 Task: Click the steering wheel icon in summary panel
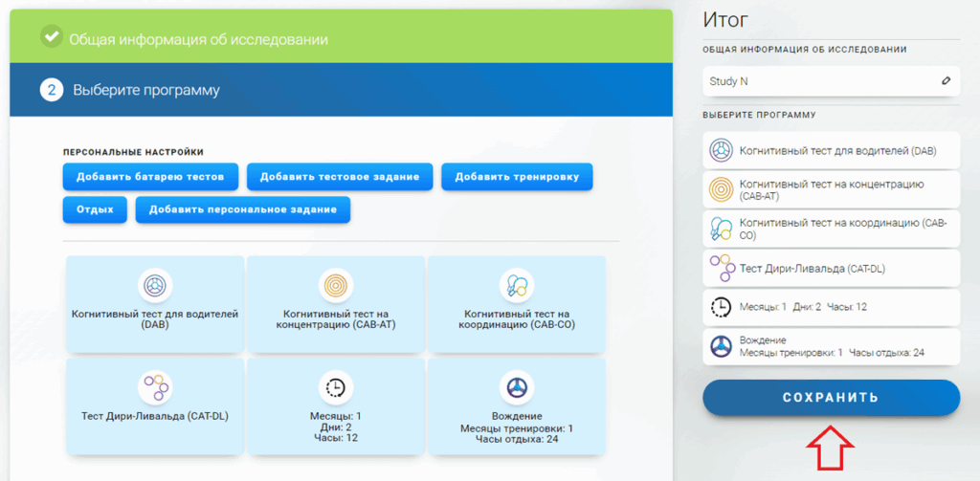[x=720, y=346]
